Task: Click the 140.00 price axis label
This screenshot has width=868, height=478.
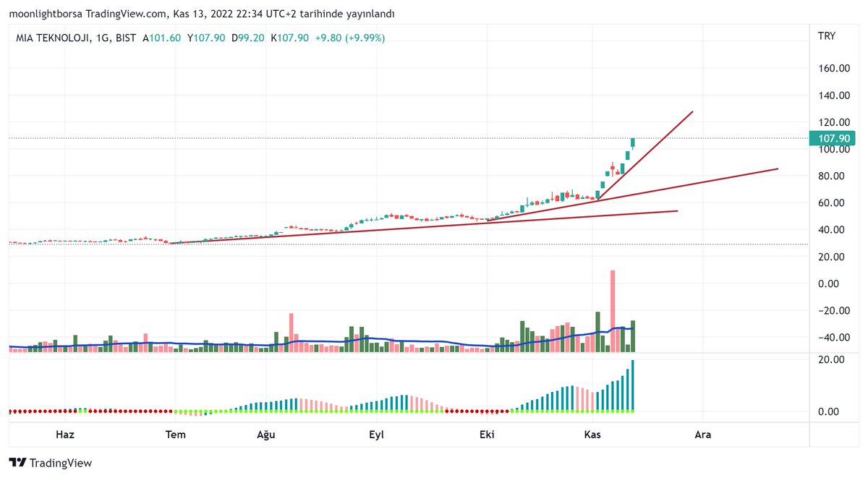Action: click(x=833, y=95)
